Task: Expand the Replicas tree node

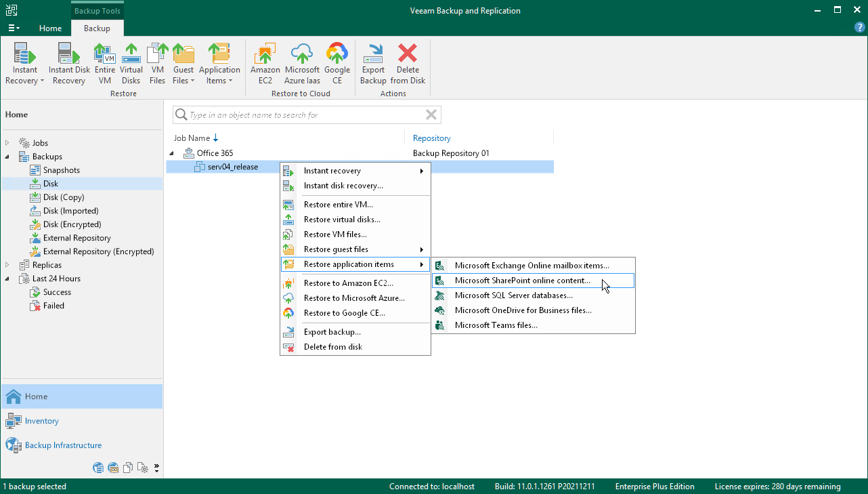Action: [x=7, y=265]
